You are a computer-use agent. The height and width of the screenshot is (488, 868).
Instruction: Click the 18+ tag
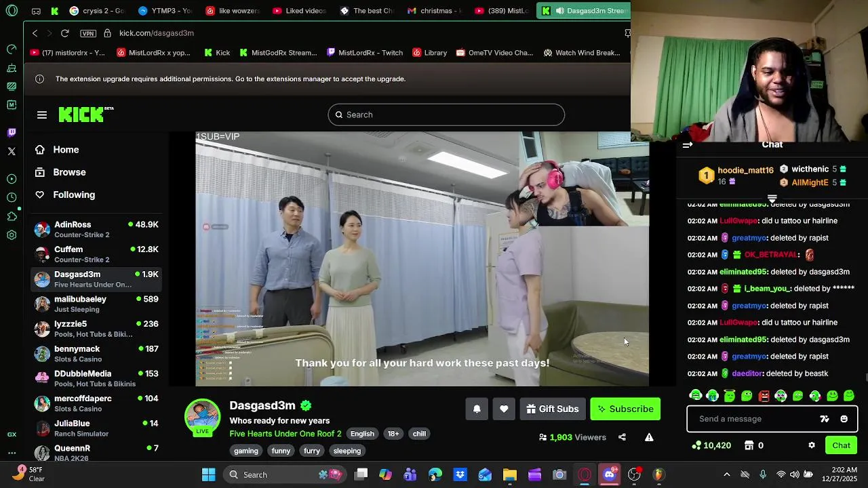coord(393,434)
